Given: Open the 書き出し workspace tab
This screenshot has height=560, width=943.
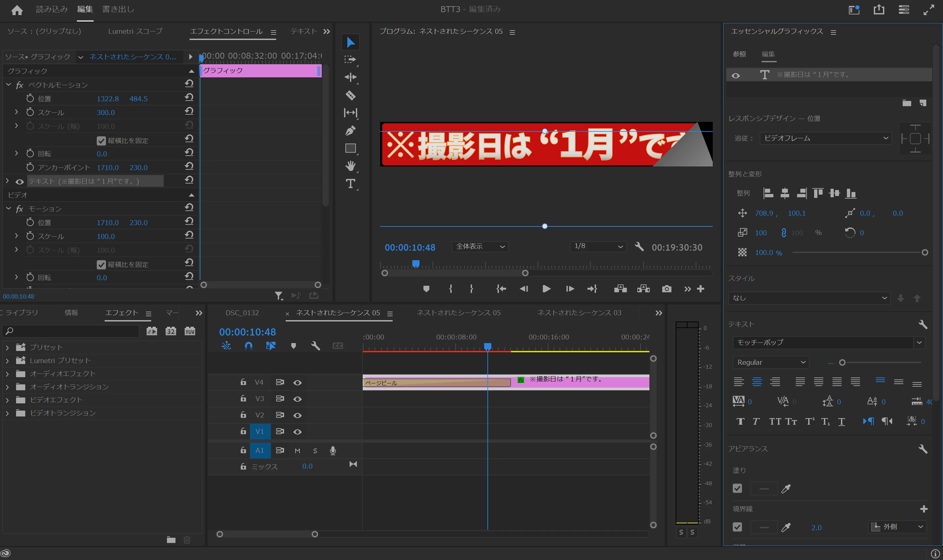Looking at the screenshot, I should pos(118,9).
